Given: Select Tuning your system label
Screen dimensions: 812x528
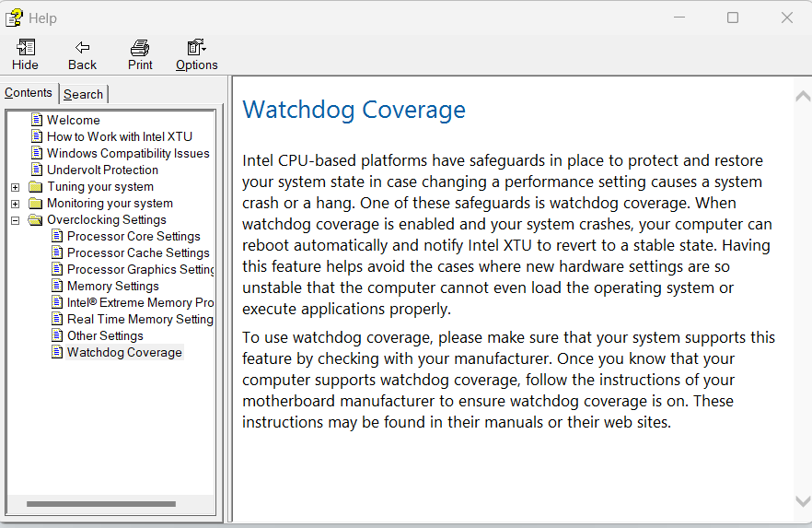Looking at the screenshot, I should [x=100, y=186].
